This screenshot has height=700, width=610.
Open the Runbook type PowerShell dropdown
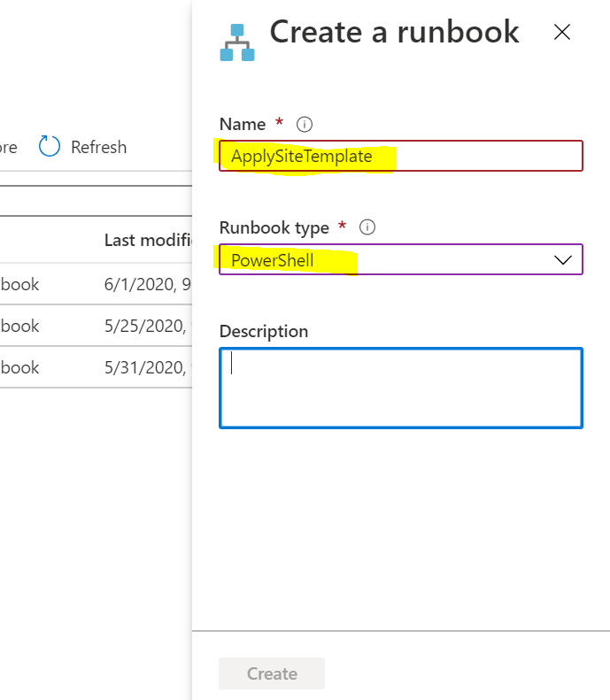click(x=390, y=260)
